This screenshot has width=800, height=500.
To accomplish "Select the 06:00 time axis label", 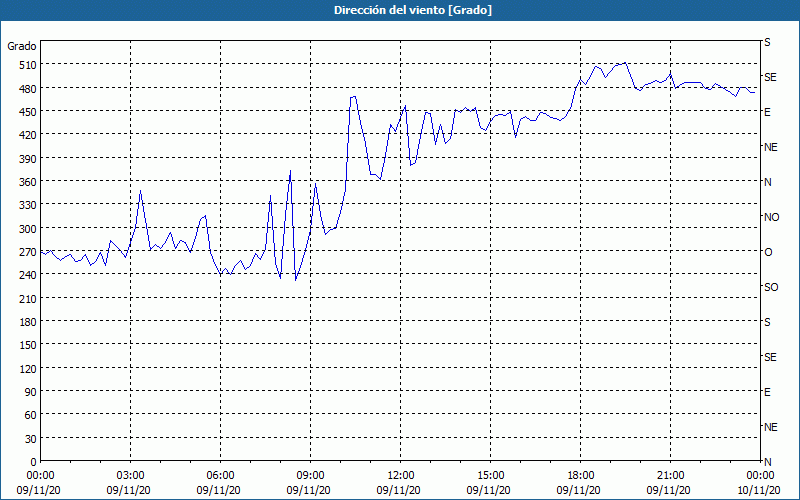I will click(x=220, y=476).
